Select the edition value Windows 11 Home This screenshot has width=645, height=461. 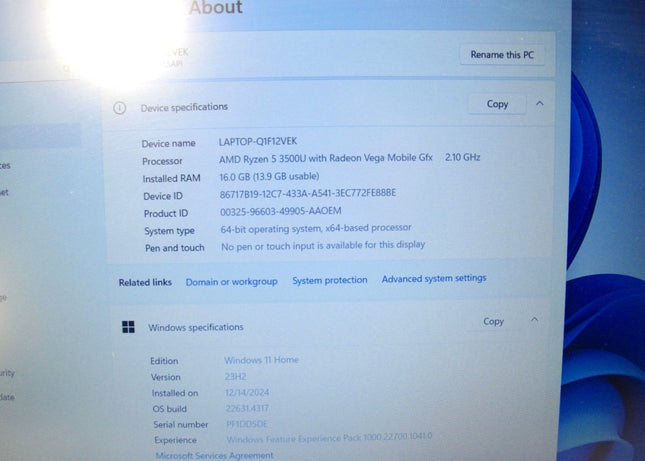[261, 360]
